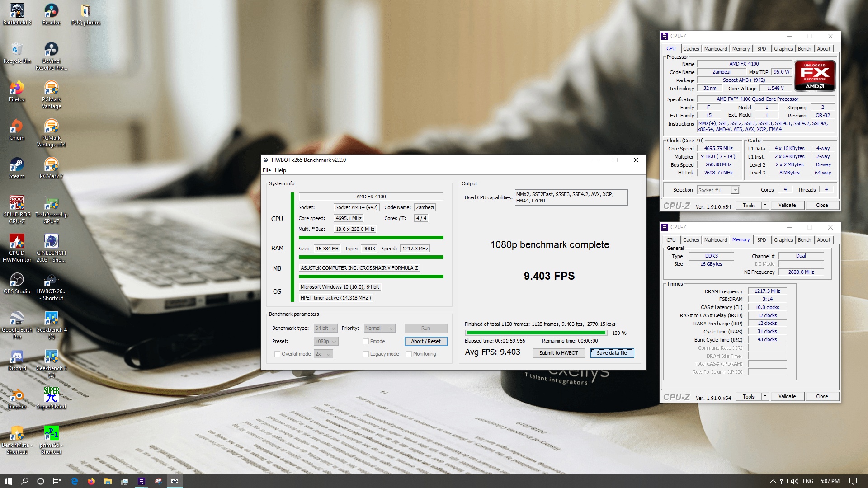Click the Abort / Reset button
This screenshot has width=868, height=488.
426,341
